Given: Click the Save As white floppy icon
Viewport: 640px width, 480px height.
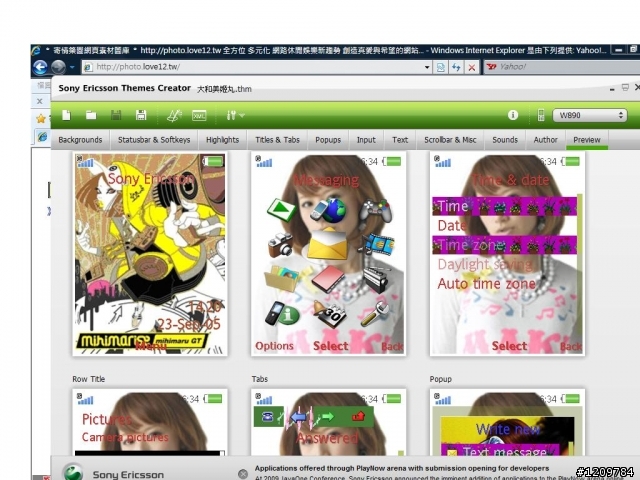Looking at the screenshot, I should (x=141, y=116).
